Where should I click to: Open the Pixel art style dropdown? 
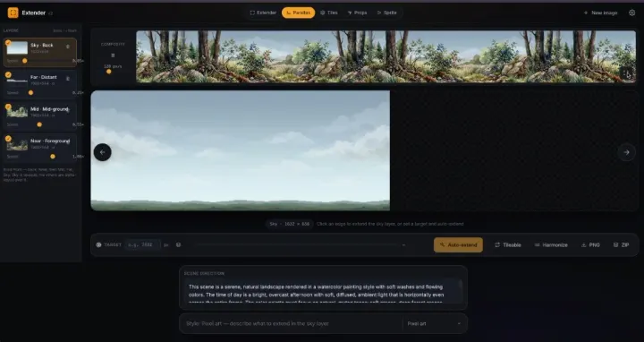[x=435, y=323]
